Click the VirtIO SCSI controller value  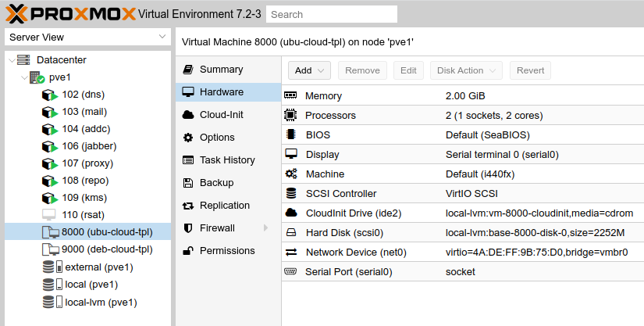(471, 194)
